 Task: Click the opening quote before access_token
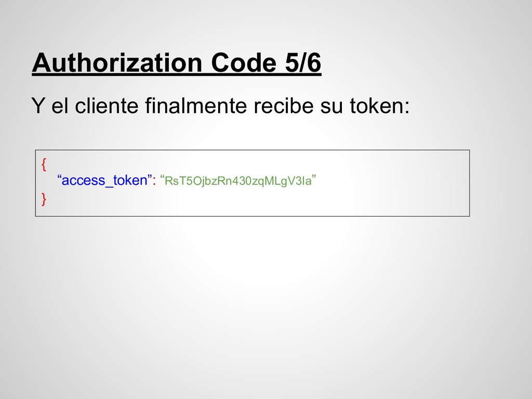point(59,177)
